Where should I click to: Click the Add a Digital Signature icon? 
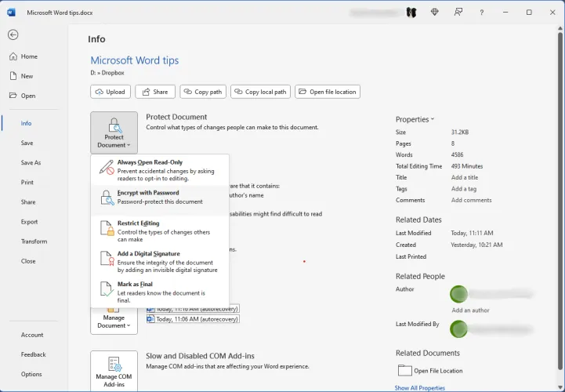coord(106,259)
